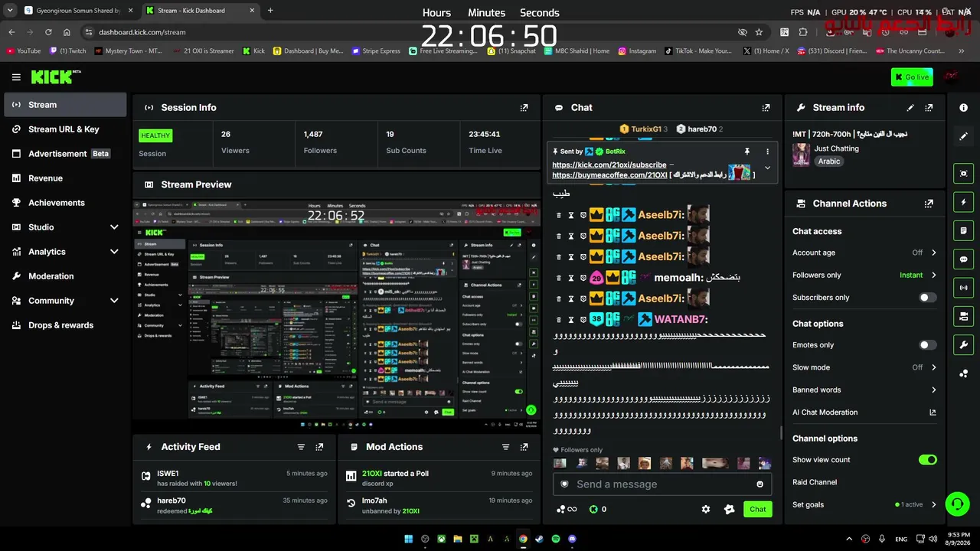Pop out the Session Info panel
This screenshot has height=551, width=980.
click(524, 108)
